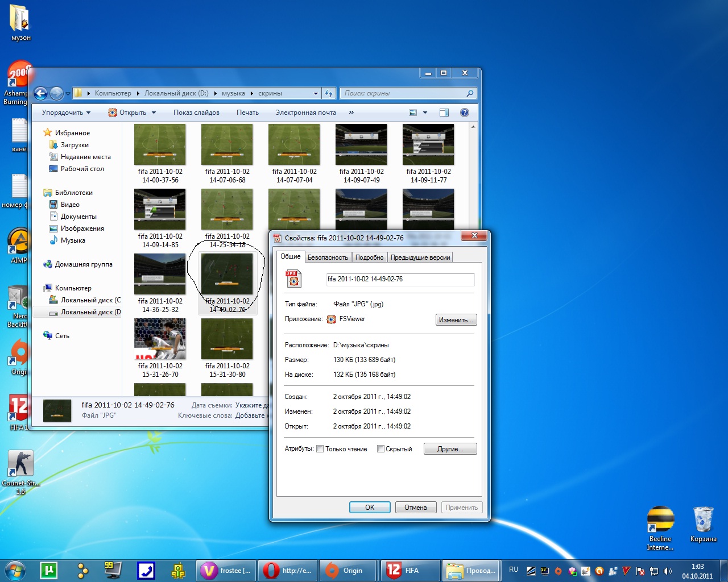Click the RU language indicator
728x582 pixels.
point(514,569)
